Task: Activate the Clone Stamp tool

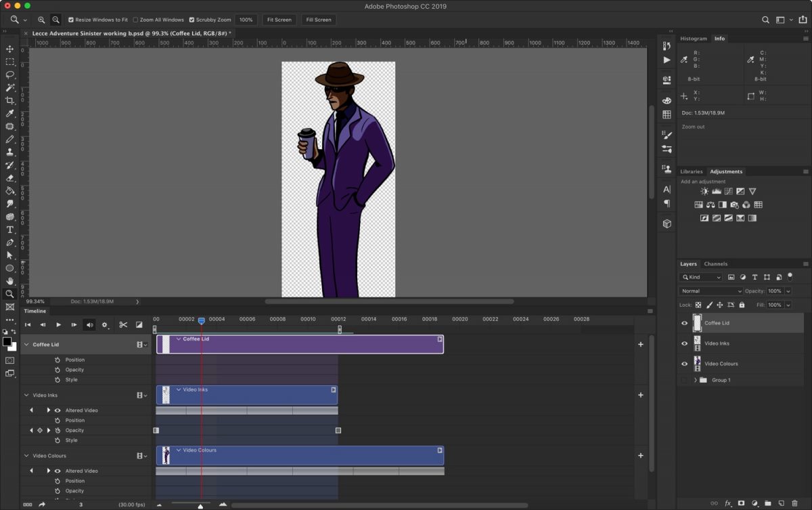Action: 9,152
